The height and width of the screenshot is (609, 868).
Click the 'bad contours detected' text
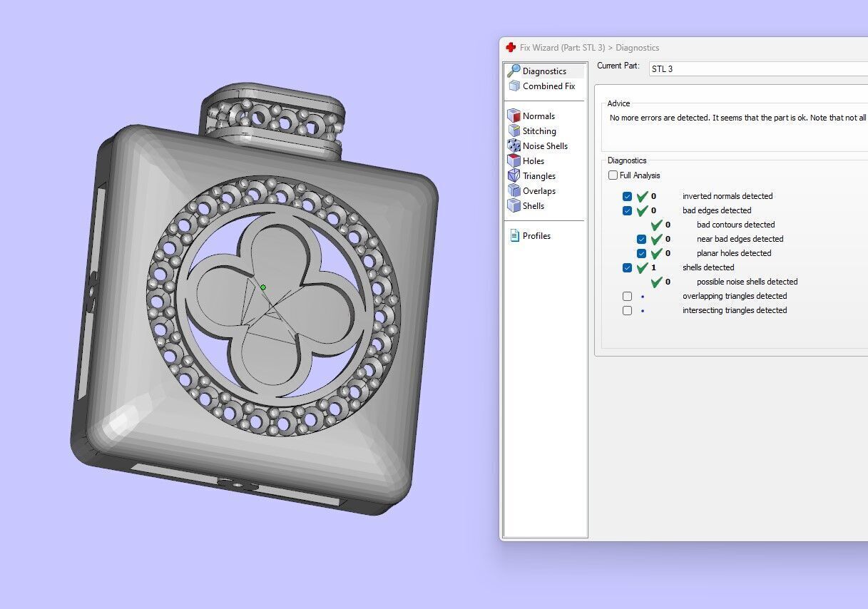(x=735, y=225)
